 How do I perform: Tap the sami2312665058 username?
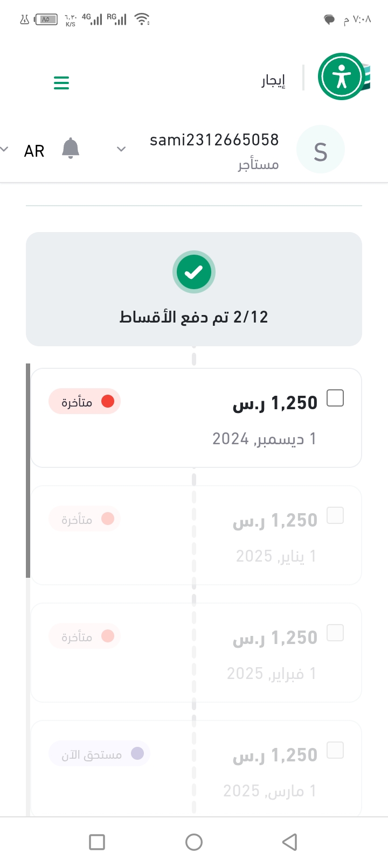[x=214, y=140]
